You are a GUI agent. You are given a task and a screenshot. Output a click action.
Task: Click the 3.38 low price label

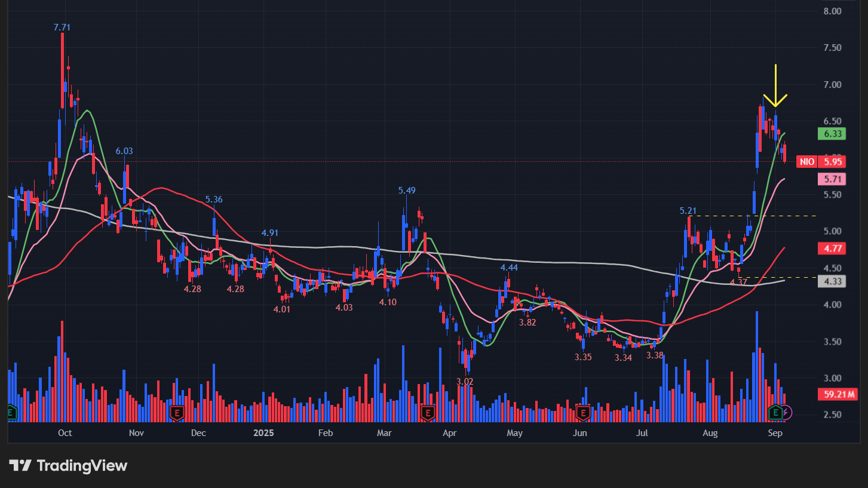655,355
